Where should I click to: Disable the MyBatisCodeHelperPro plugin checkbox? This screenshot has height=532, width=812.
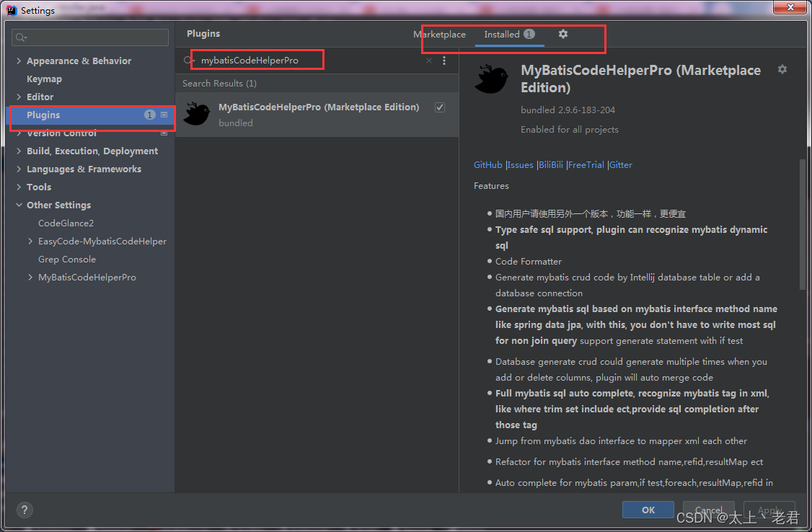coord(440,107)
